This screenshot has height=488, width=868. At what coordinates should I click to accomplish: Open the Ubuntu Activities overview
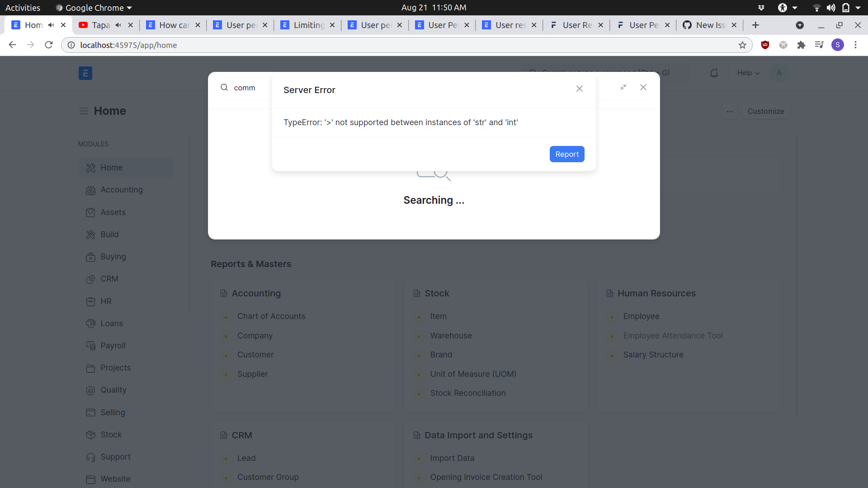(23, 8)
